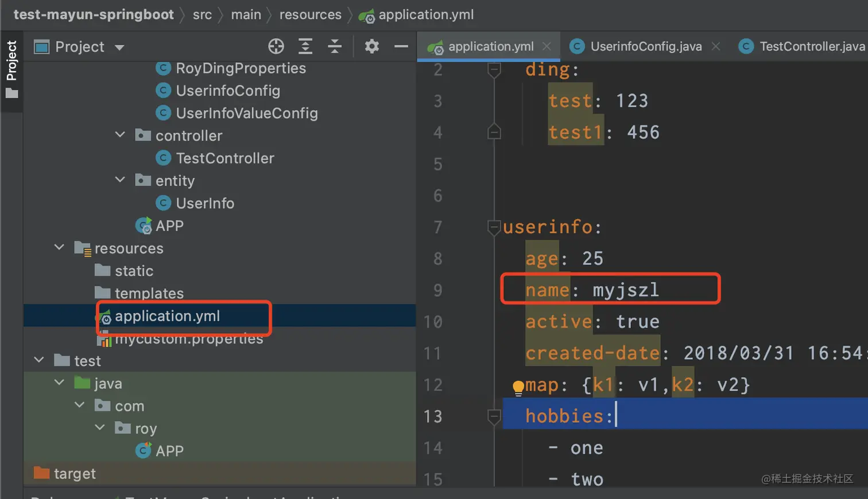Collapse the com package chevron
The image size is (868, 499).
tap(80, 405)
